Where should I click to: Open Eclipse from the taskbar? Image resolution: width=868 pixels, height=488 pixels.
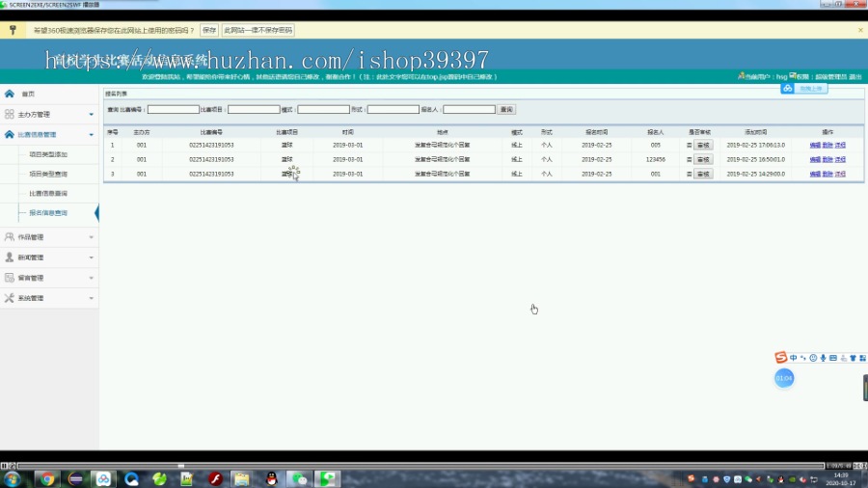[x=75, y=478]
